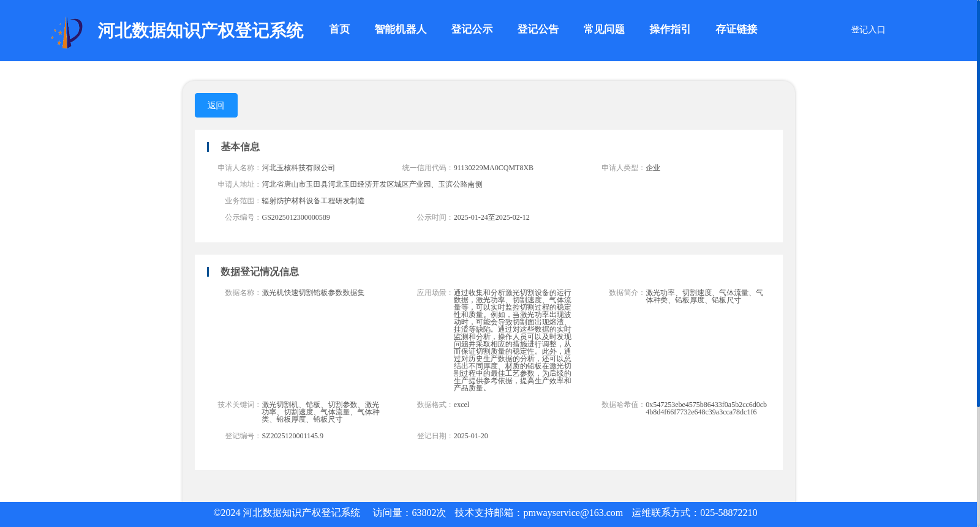Click the 公示时间 label
The image size is (980, 527).
click(435, 217)
